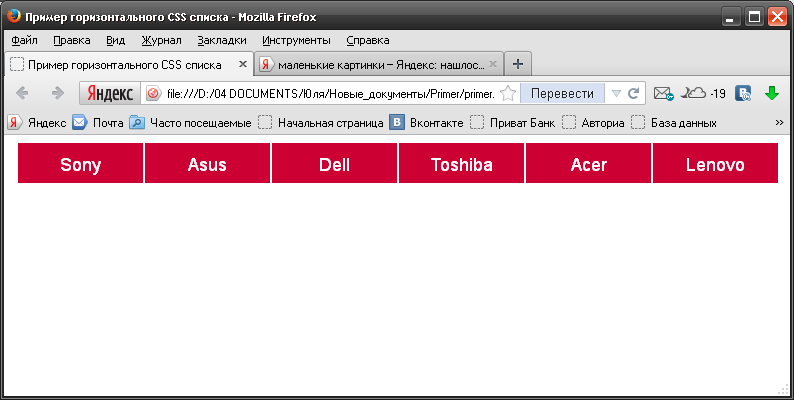Click the Forward navigation arrow

(58, 93)
